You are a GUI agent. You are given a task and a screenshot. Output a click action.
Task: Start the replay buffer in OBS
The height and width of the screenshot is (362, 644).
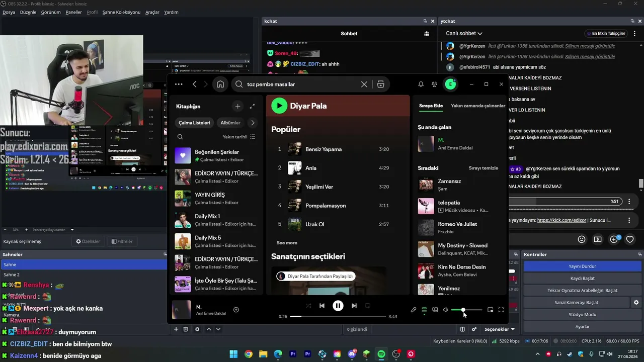(582, 290)
